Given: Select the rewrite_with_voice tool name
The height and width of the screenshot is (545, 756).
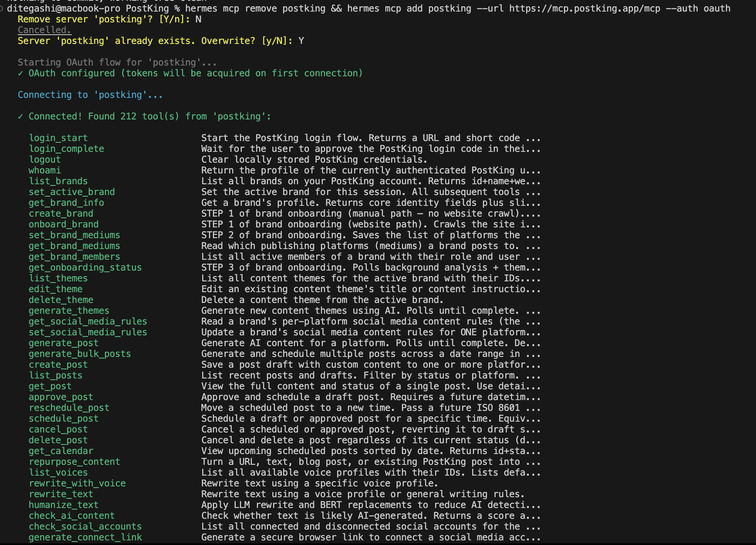Looking at the screenshot, I should coord(77,483).
